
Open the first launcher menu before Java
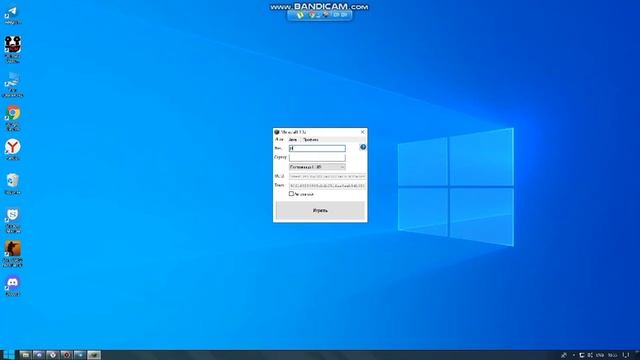(279, 140)
